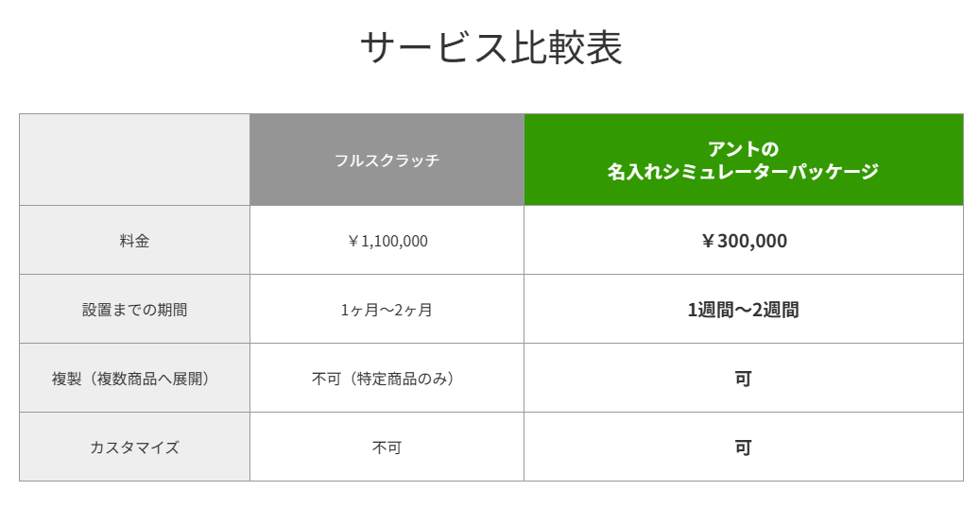This screenshot has width=980, height=507.
Task: Click the 料金 row label
Action: [x=134, y=241]
